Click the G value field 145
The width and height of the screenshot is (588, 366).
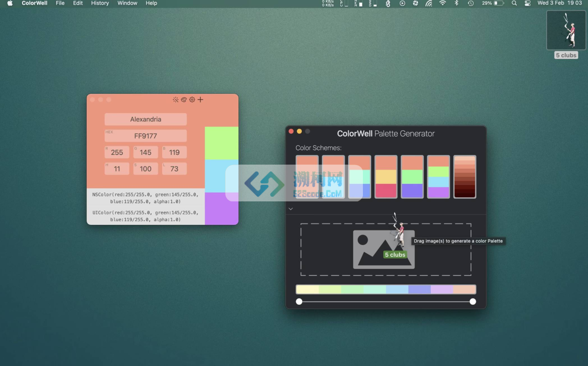pyautogui.click(x=146, y=152)
